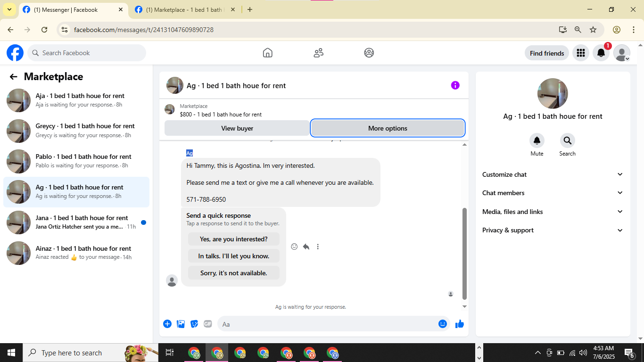Open the account profile avatar menu

point(622,53)
